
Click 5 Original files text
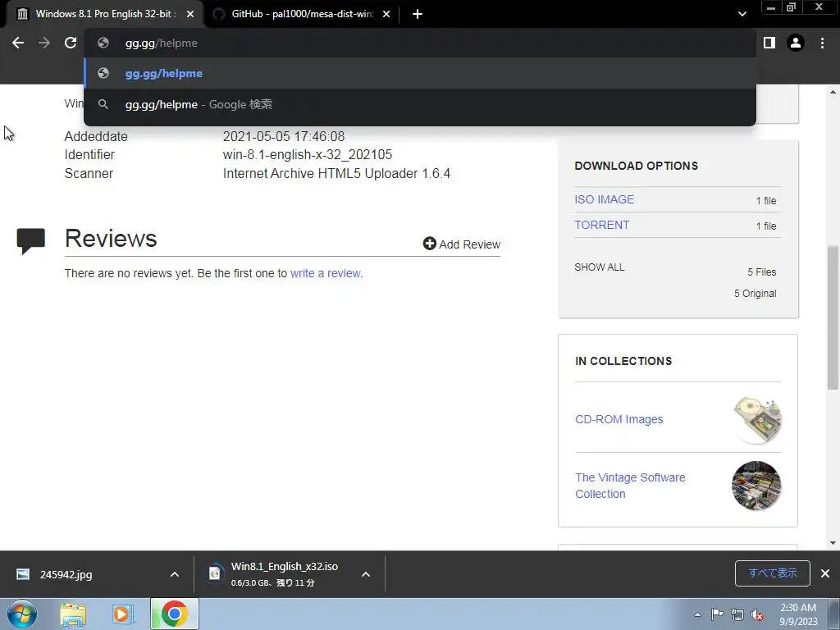[755, 294]
